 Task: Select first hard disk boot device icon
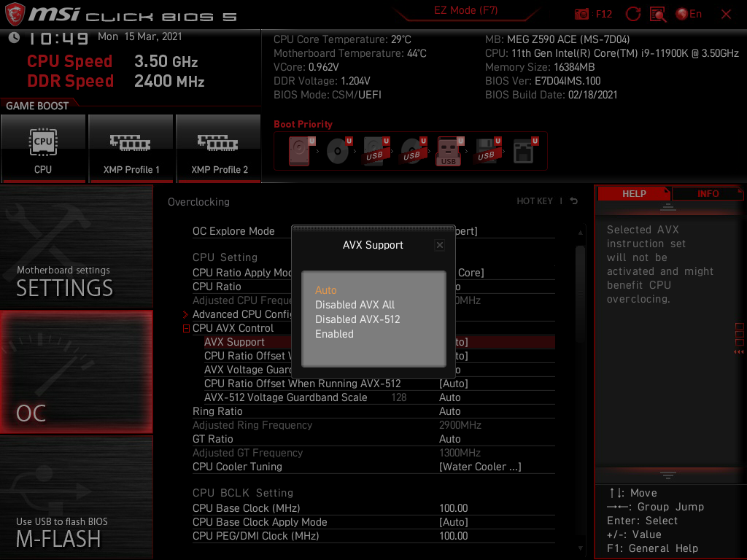[x=301, y=151]
